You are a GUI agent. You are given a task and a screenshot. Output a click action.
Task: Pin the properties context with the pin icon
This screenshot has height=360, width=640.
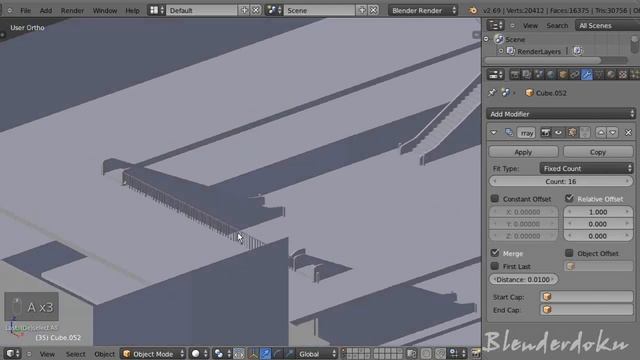pos(492,93)
